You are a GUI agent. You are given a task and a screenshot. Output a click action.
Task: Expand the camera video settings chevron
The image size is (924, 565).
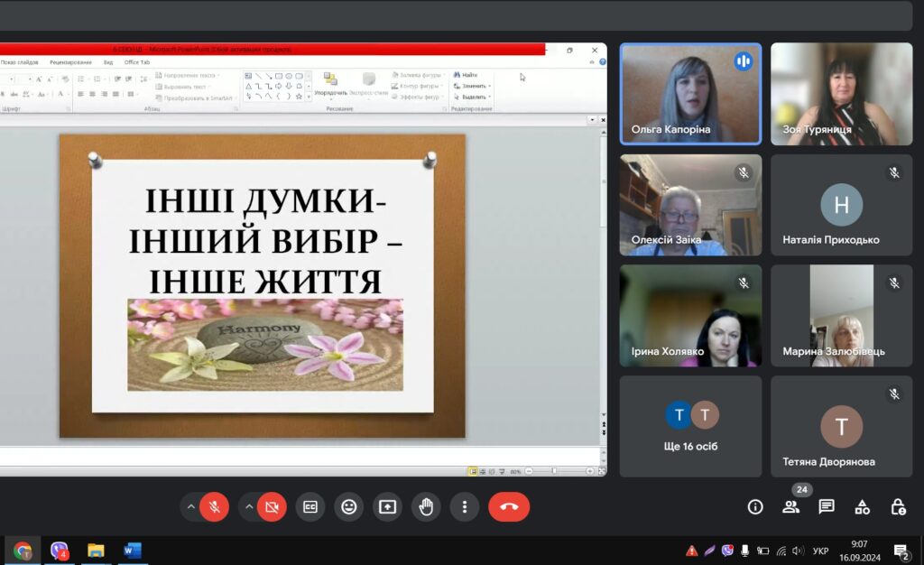click(x=249, y=506)
